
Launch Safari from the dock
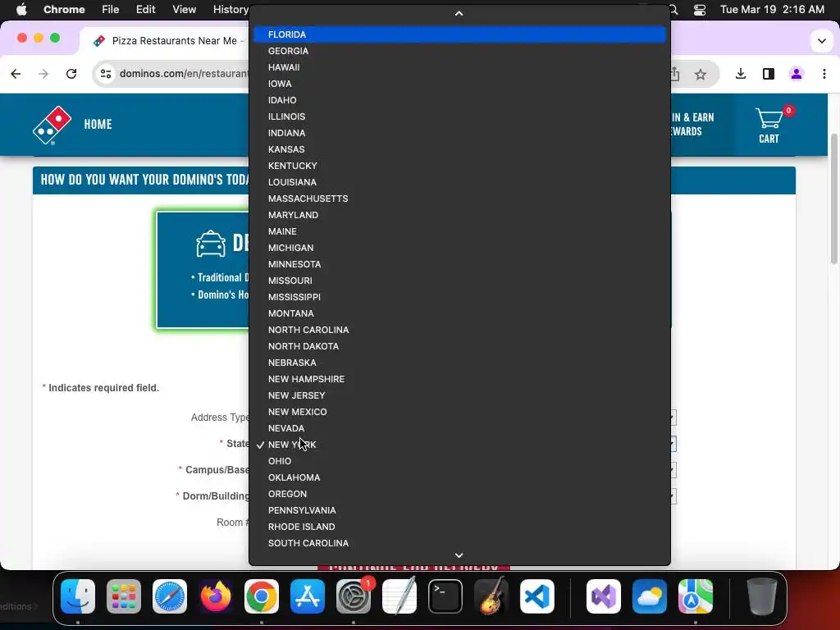point(170,596)
